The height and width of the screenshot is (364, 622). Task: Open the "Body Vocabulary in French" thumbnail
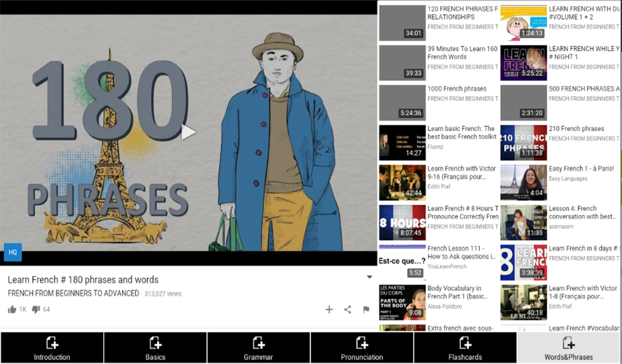402,302
